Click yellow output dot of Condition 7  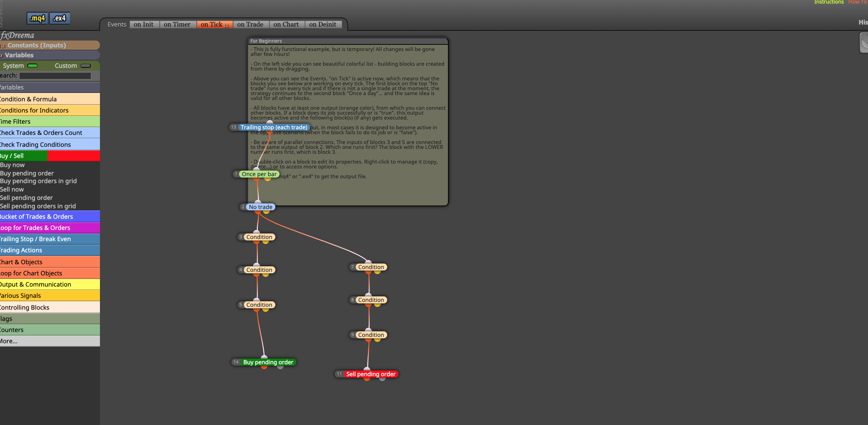377,272
